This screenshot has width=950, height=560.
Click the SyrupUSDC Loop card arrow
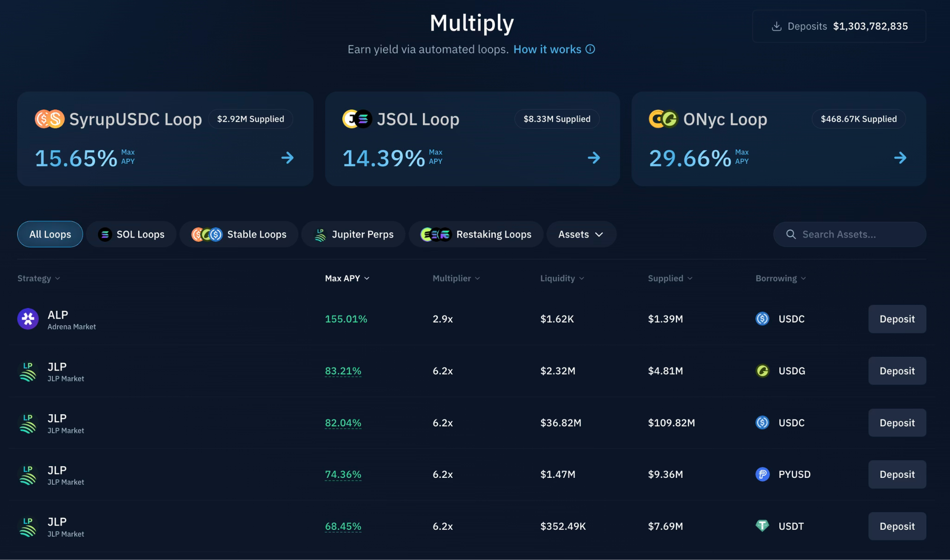pos(287,158)
